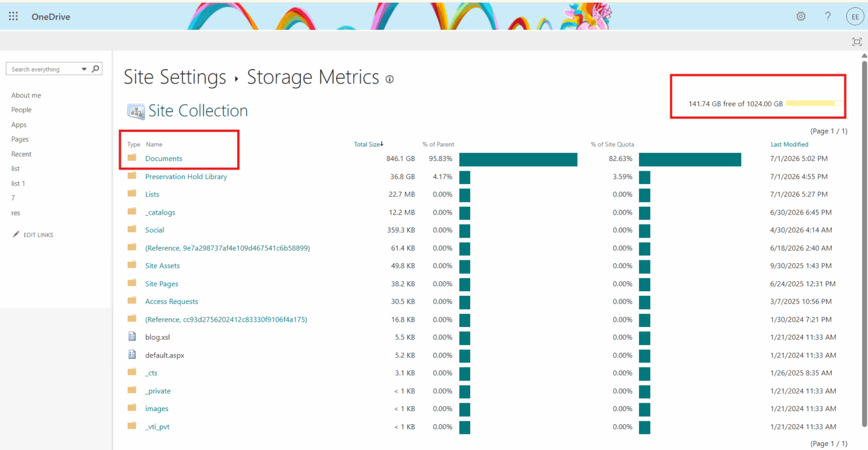Click the Preservation Hold Library folder icon
Viewport: 868px width, 450px height.
tap(132, 176)
